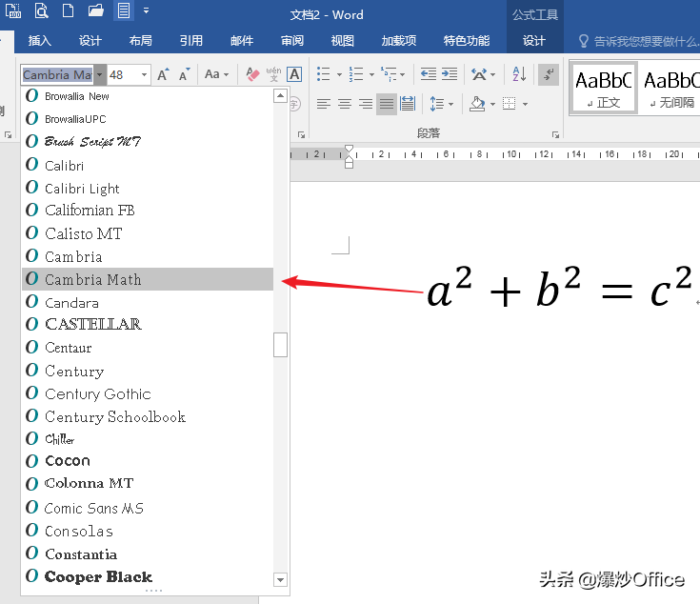Expand Customize Quick Access Toolbar arrow

click(146, 10)
